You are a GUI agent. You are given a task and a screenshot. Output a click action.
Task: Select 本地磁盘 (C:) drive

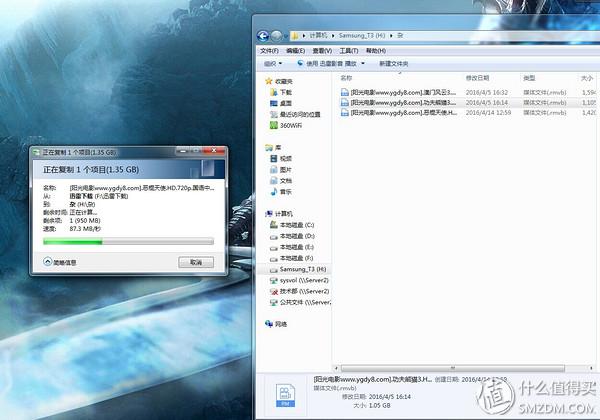[299, 225]
